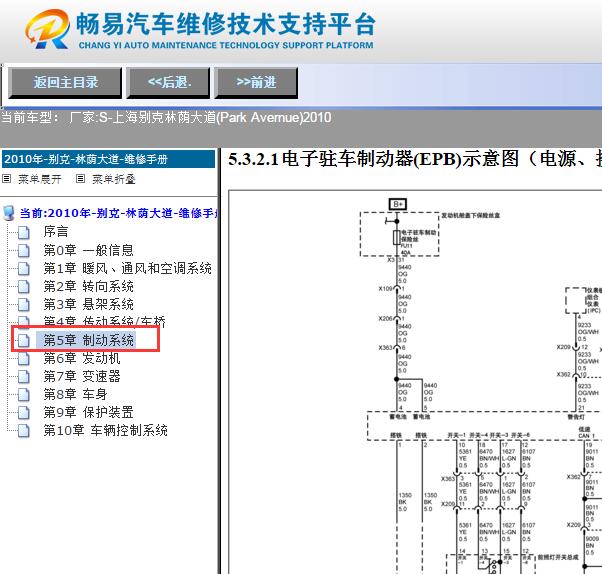Click the 2010年-别克-林荫大道-维修手册 panel header
602x574 pixels.
(108, 159)
